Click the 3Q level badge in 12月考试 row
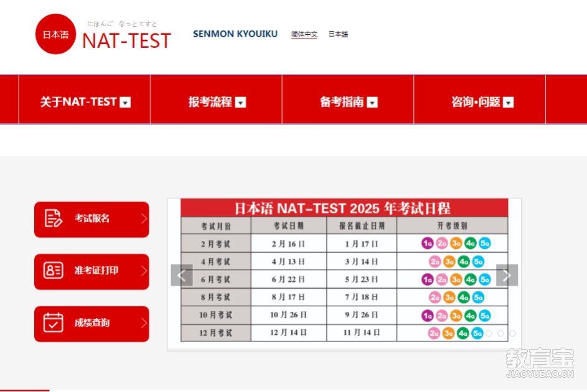This screenshot has height=392, width=587. (x=448, y=333)
